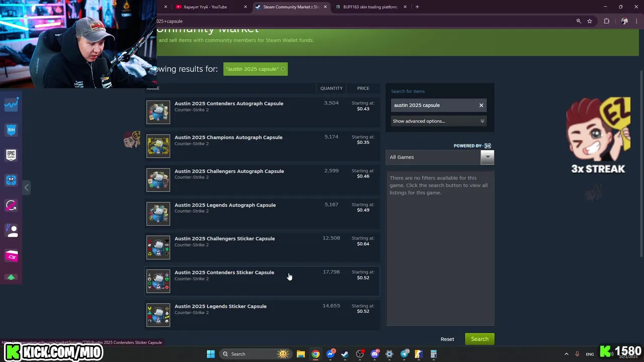This screenshot has width=644, height=362.
Task: Click the zoom magnifier icon in the address bar
Action: pos(579,21)
